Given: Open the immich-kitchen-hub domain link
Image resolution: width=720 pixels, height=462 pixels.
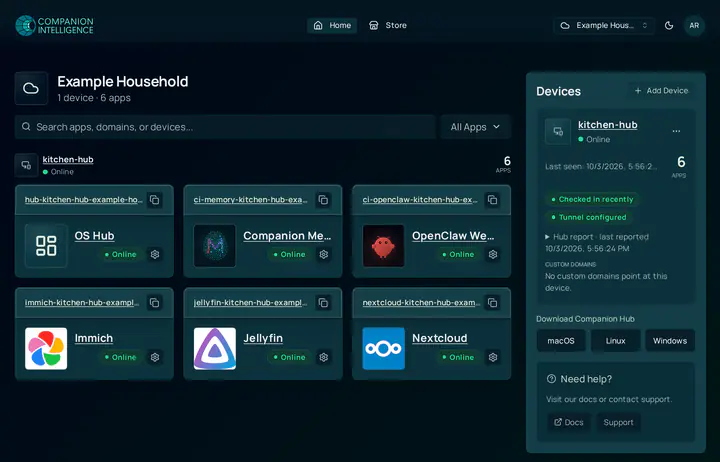Looking at the screenshot, I should tap(82, 303).
